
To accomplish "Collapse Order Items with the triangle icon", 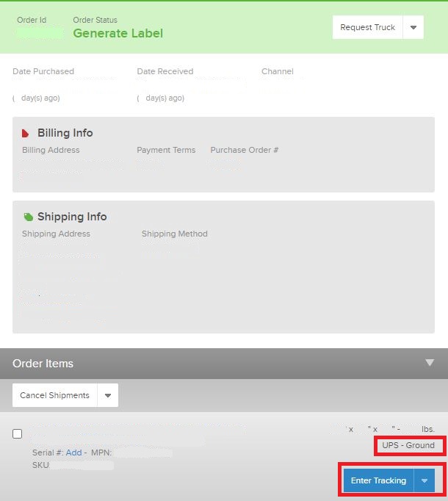I will tap(430, 363).
